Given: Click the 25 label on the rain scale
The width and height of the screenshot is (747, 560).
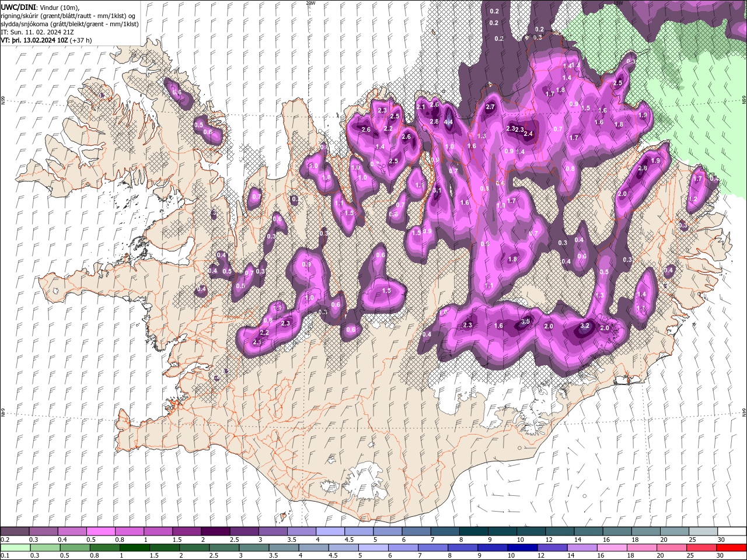Looking at the screenshot, I should pos(692,555).
